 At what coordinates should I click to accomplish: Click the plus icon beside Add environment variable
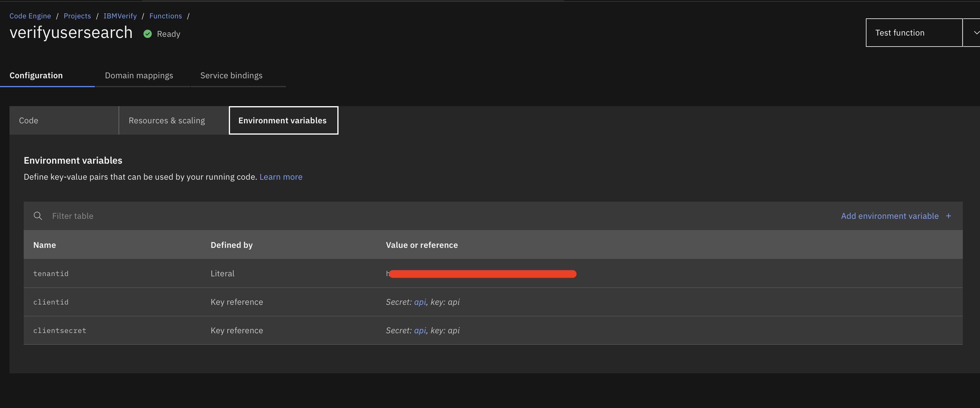[948, 216]
